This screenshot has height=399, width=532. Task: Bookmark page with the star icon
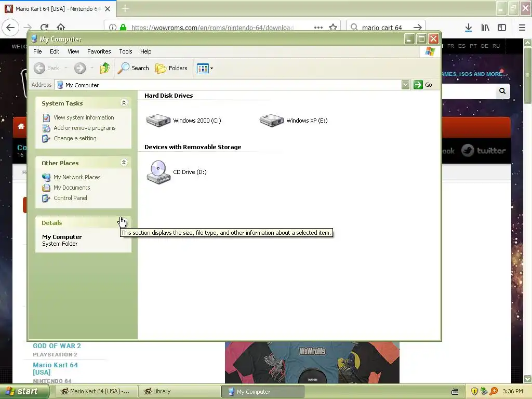pyautogui.click(x=333, y=28)
